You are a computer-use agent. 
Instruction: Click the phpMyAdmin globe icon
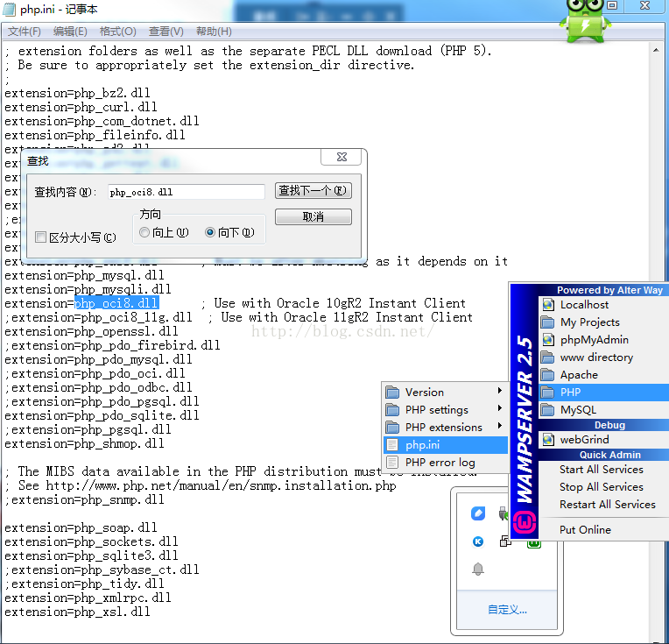coord(548,339)
